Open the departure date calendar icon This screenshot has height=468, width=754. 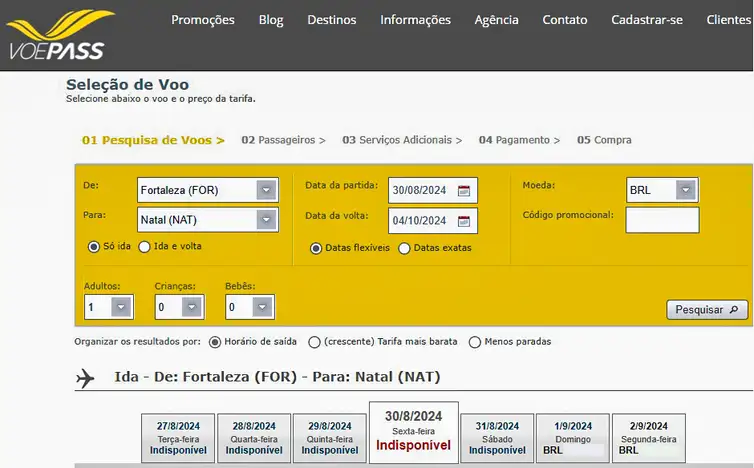464,190
